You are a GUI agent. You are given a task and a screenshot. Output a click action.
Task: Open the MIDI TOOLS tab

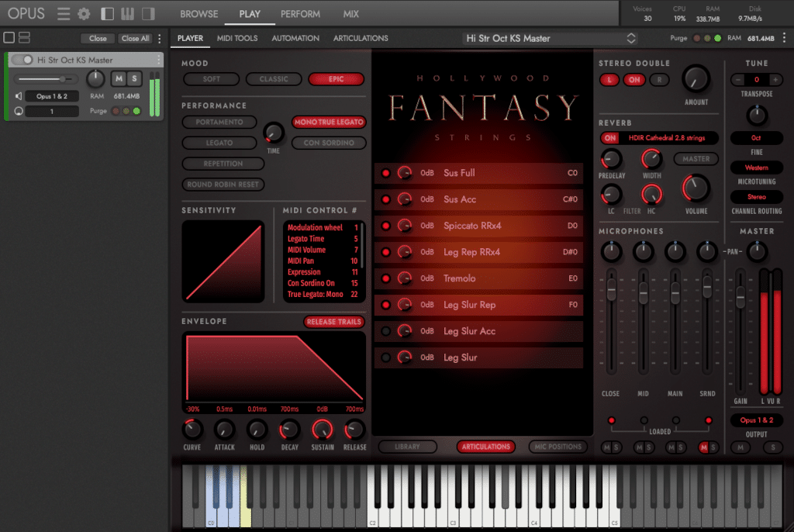pos(237,39)
